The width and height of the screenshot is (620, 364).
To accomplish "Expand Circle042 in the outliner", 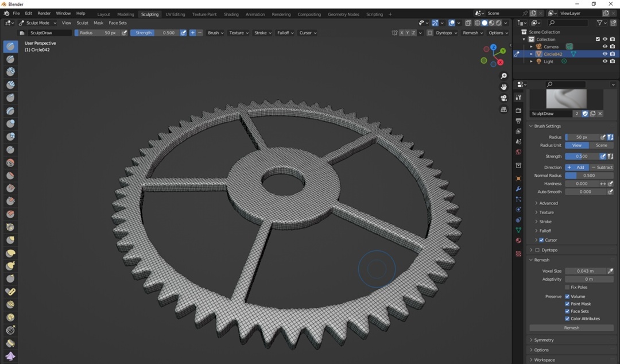I will 532,54.
